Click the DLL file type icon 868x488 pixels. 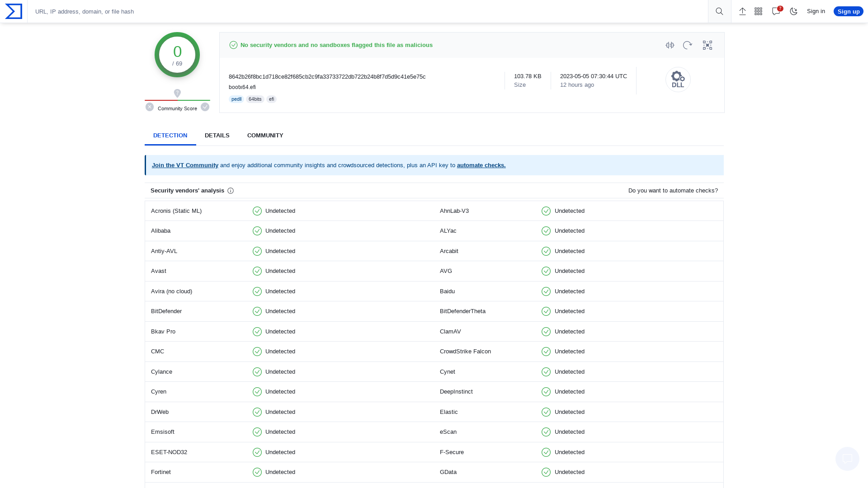[x=678, y=80]
